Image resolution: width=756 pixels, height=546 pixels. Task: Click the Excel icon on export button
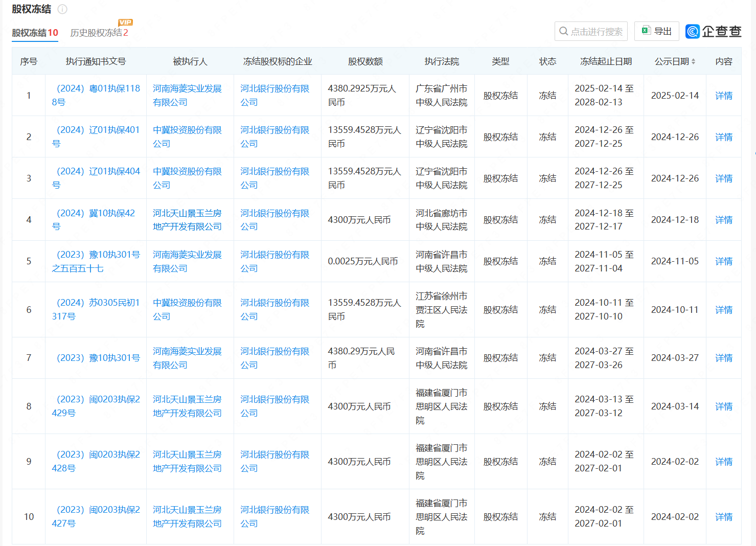coord(646,31)
